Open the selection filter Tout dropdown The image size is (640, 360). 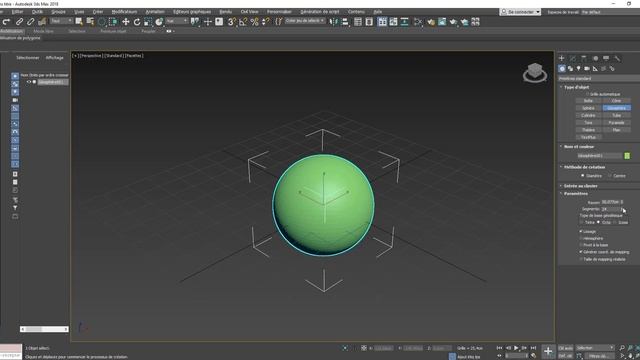click(61, 21)
